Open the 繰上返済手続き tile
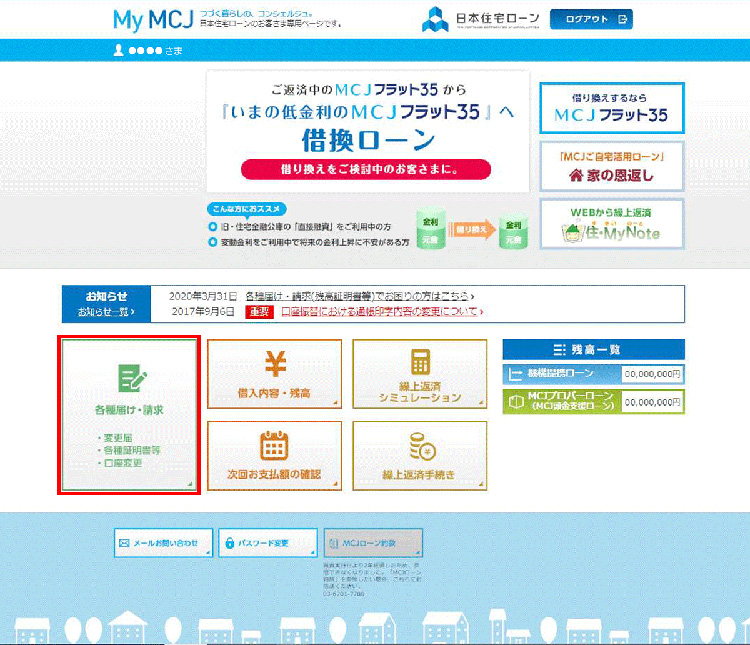 (420, 456)
